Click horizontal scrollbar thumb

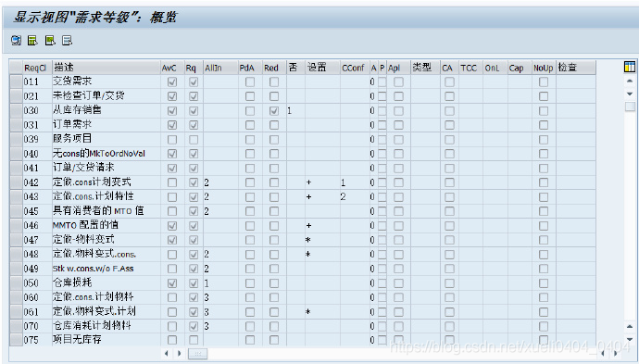click(x=197, y=354)
